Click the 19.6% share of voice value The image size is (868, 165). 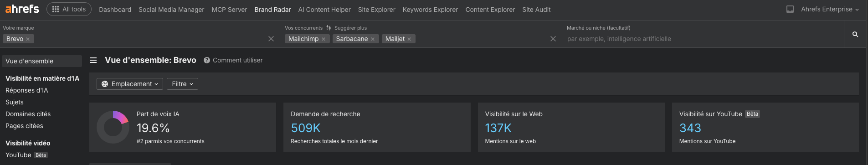pos(153,128)
